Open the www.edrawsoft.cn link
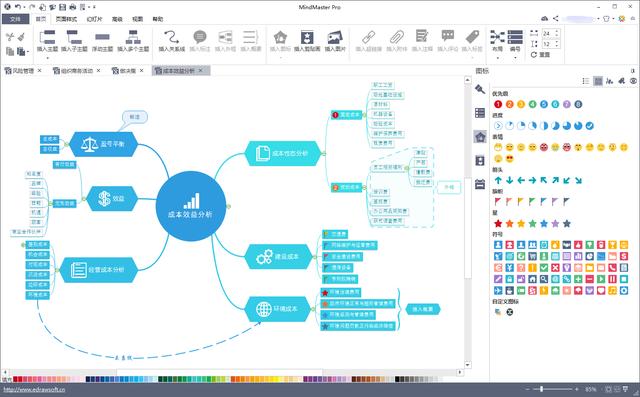Viewport: 640px width, 397px height. tap(34, 389)
